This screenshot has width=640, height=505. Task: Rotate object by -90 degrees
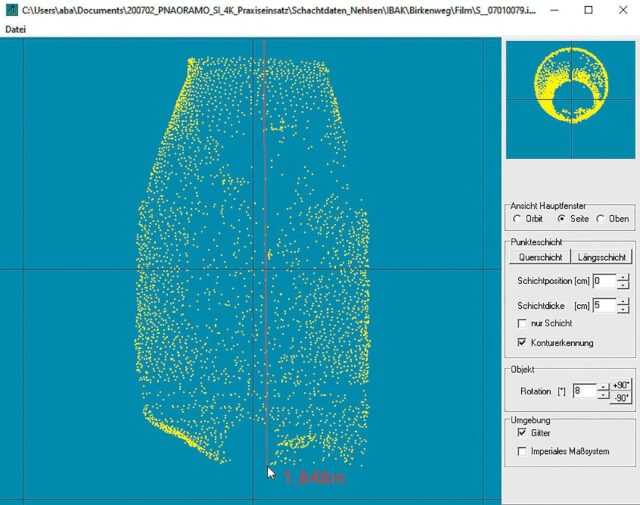click(622, 397)
